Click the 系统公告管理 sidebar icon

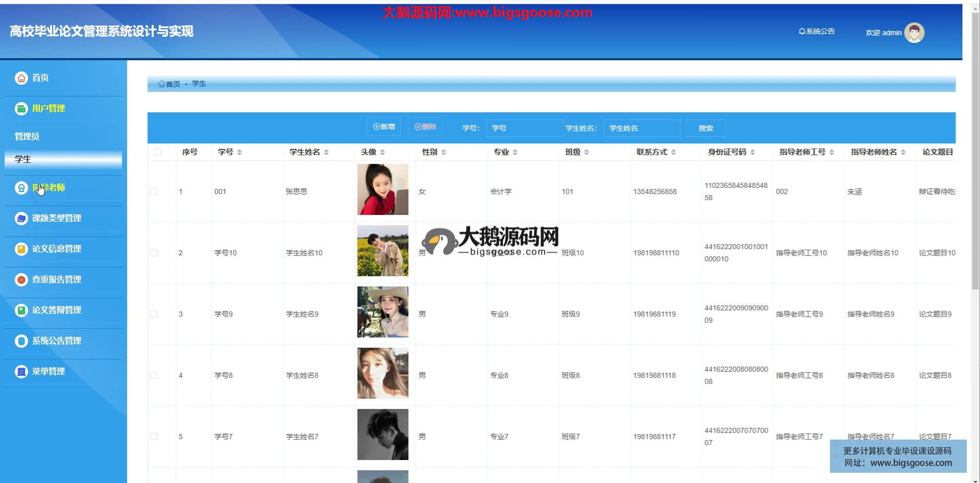pyautogui.click(x=21, y=341)
